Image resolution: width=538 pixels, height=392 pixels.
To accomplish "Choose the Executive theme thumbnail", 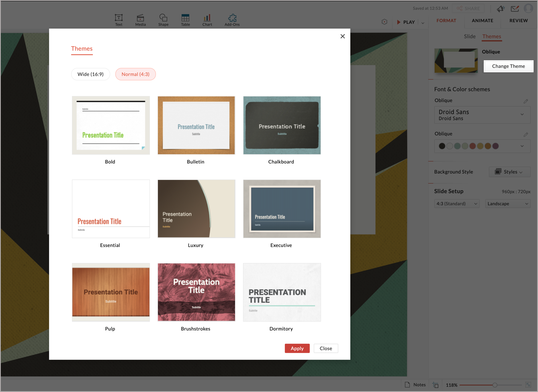I will (282, 209).
